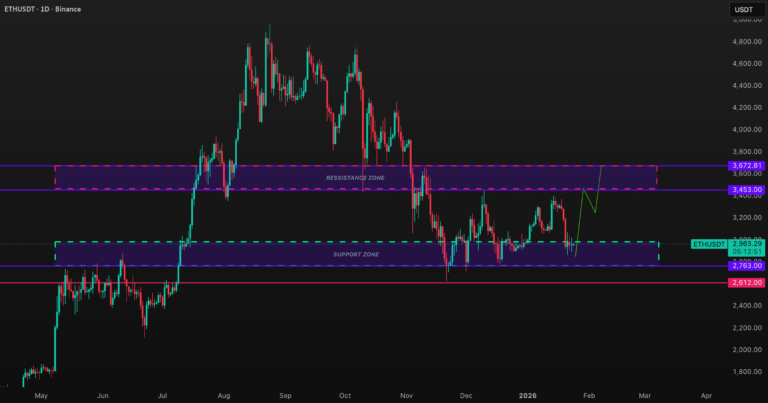Click the ETHUSDT · 1D · Binance chart title
The width and height of the screenshot is (768, 403).
coord(43,9)
